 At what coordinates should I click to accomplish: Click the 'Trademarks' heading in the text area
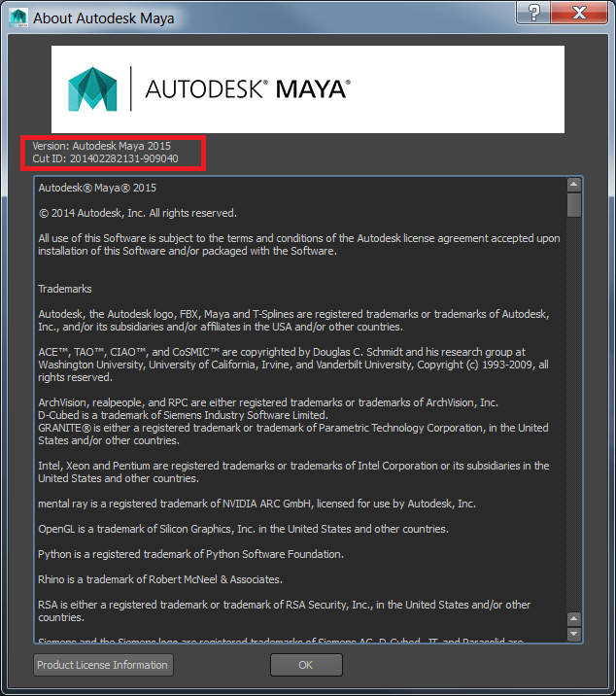(65, 289)
